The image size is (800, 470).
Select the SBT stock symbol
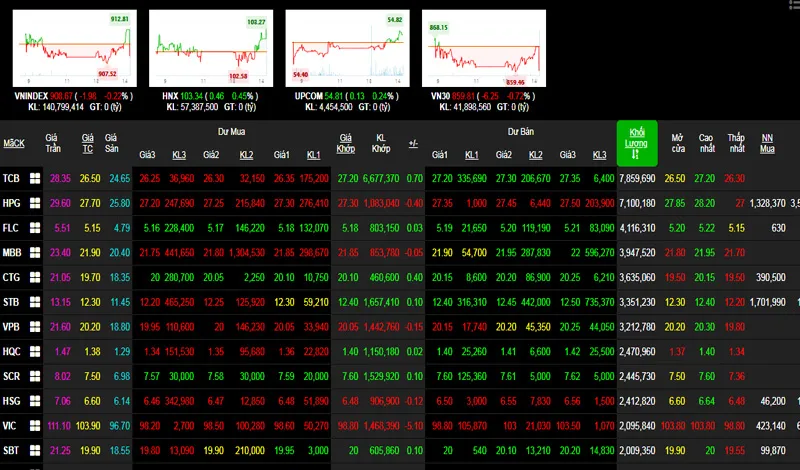pyautogui.click(x=11, y=451)
